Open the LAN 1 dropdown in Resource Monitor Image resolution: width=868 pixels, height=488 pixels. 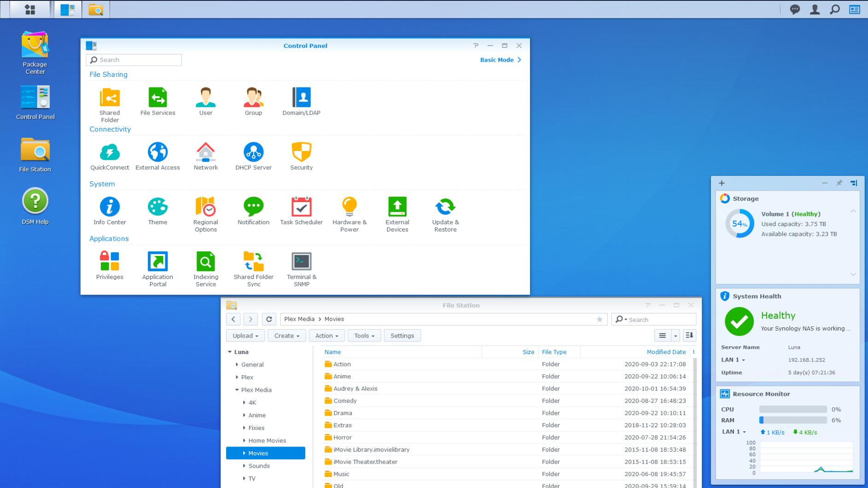click(x=734, y=432)
